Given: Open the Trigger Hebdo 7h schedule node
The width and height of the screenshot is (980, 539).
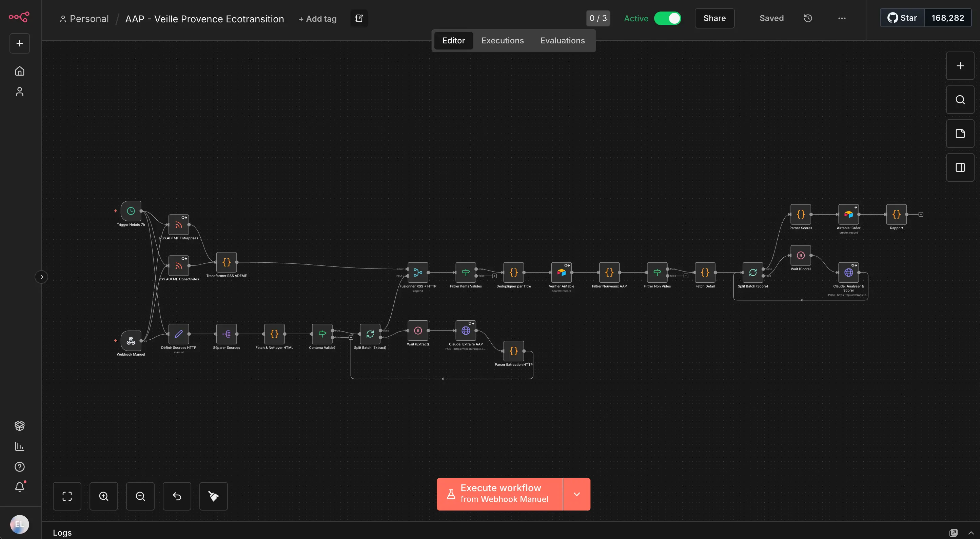Looking at the screenshot, I should 131,211.
